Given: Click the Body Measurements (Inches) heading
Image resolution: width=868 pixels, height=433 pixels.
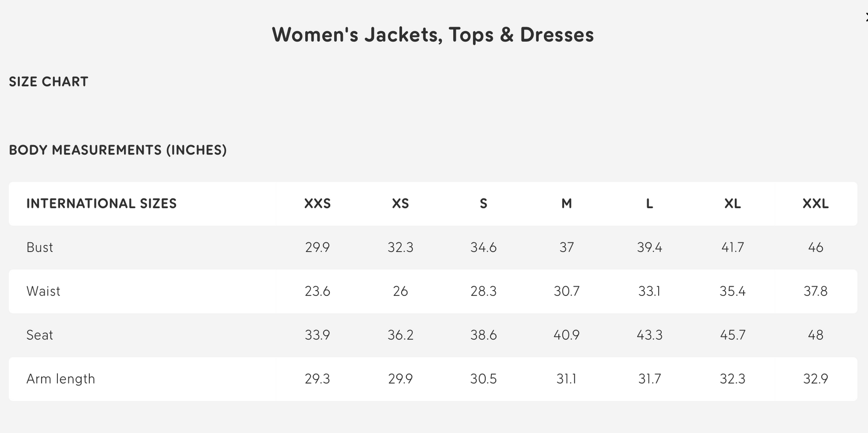Looking at the screenshot, I should click(x=118, y=150).
